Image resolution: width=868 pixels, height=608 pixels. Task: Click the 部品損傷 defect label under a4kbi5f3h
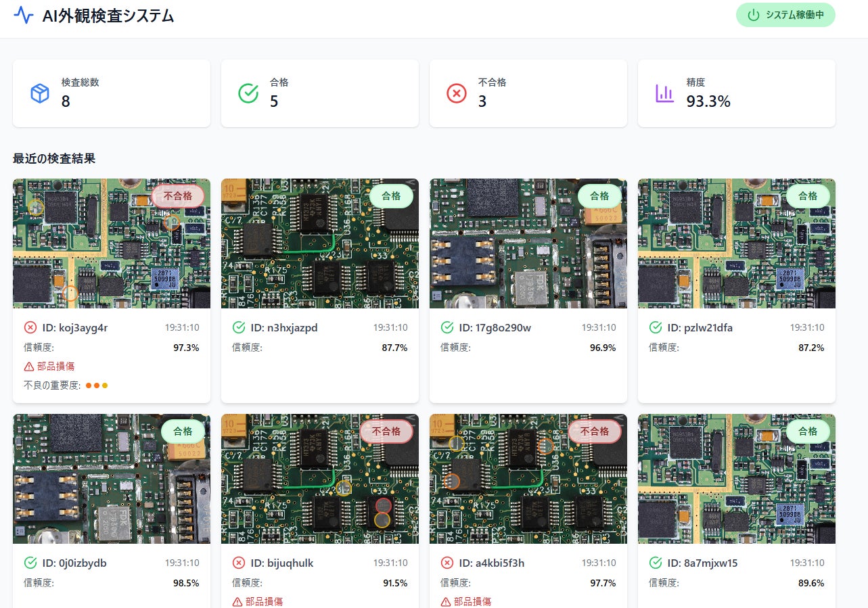tap(473, 602)
